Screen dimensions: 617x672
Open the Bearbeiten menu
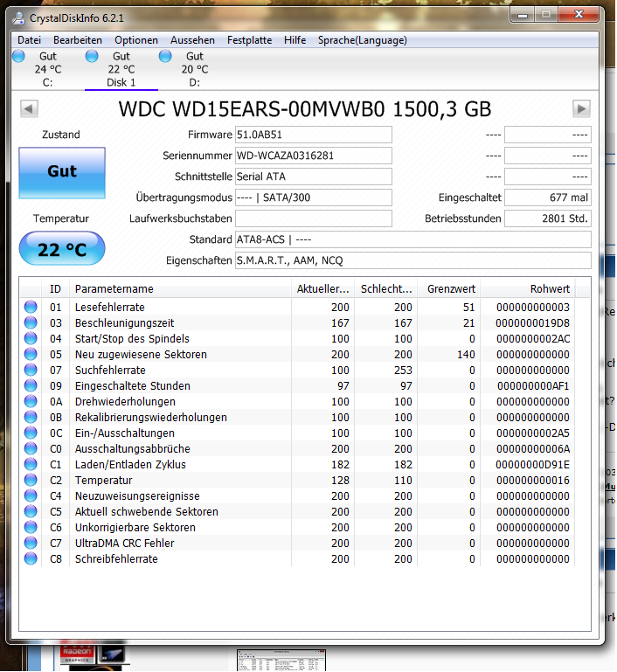pyautogui.click(x=78, y=40)
